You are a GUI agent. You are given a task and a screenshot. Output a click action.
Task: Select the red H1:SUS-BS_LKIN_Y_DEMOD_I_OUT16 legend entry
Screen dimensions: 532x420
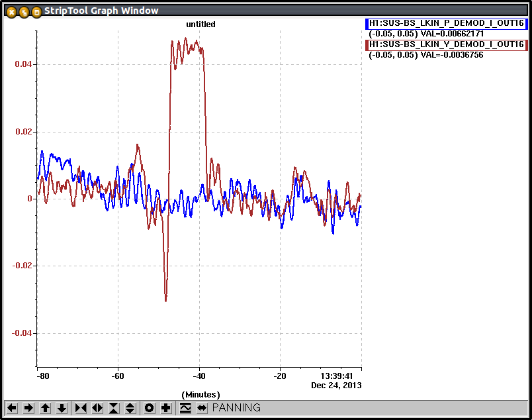click(447, 45)
